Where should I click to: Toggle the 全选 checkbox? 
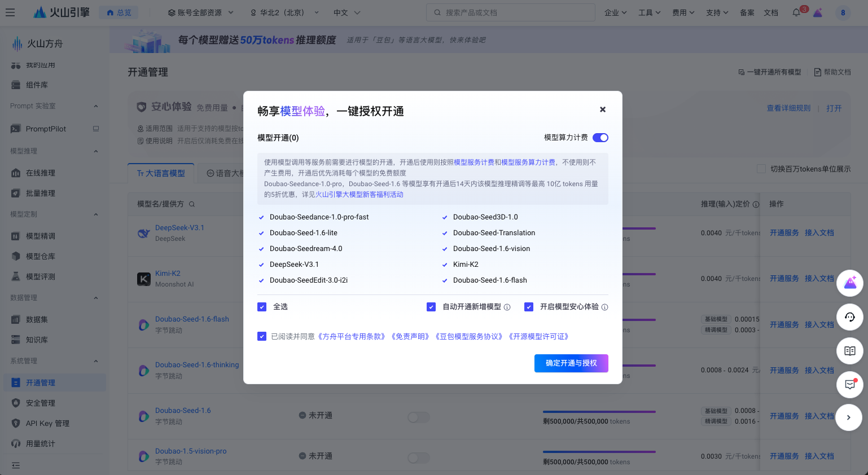coord(262,307)
